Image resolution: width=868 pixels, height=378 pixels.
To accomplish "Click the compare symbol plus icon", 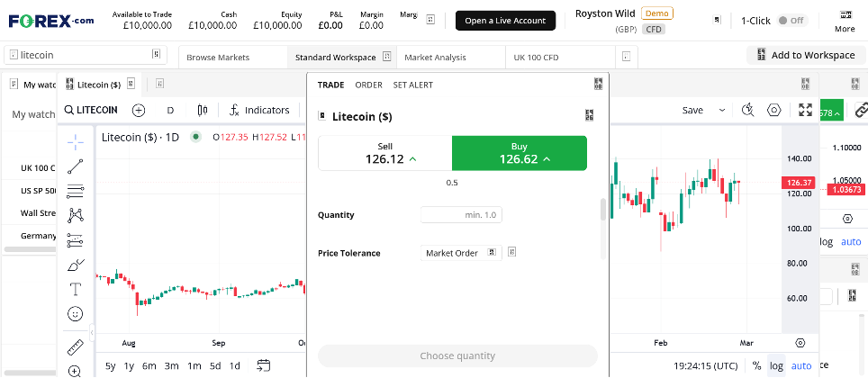I will pyautogui.click(x=139, y=110).
